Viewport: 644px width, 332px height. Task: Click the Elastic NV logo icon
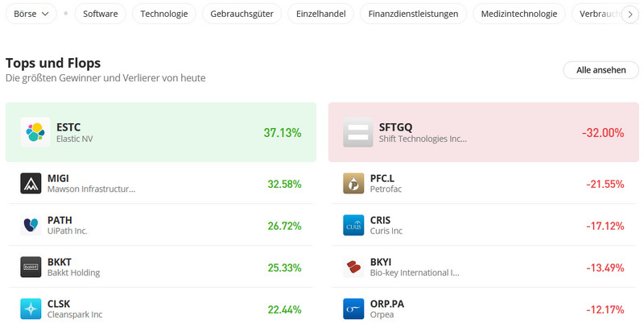tap(35, 132)
